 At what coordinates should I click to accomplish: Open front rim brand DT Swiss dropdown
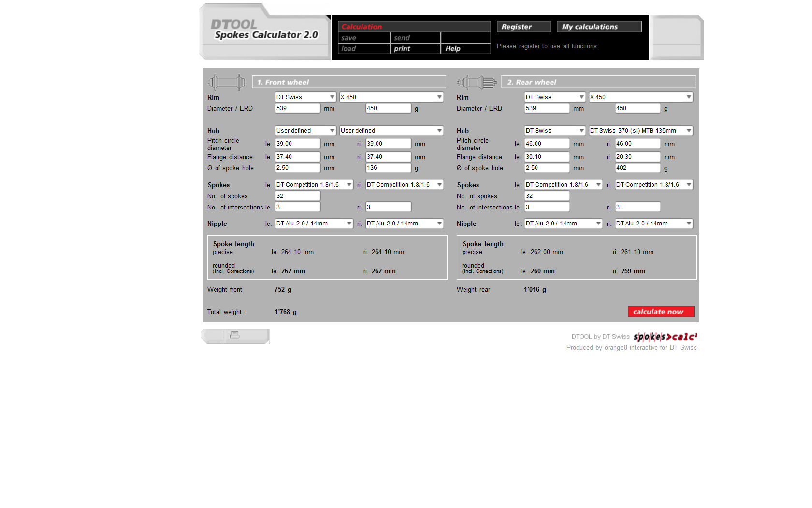(305, 97)
